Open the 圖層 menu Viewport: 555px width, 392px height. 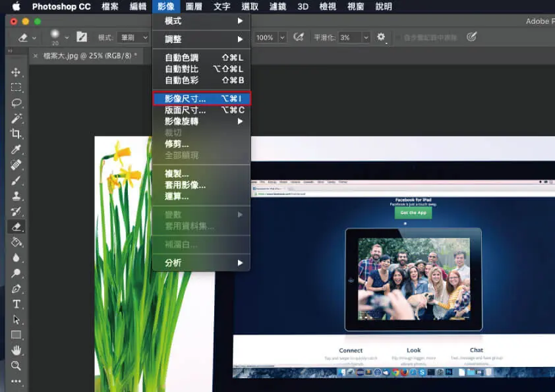tap(194, 7)
